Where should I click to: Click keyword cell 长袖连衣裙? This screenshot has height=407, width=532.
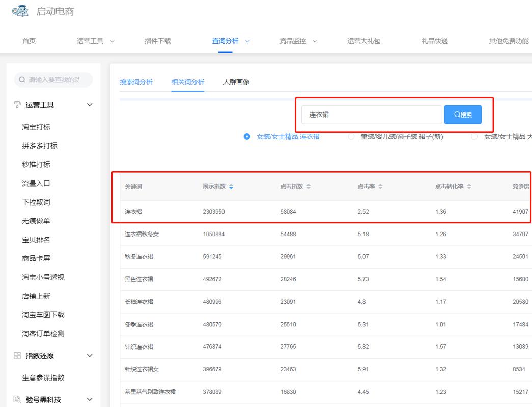(x=139, y=302)
